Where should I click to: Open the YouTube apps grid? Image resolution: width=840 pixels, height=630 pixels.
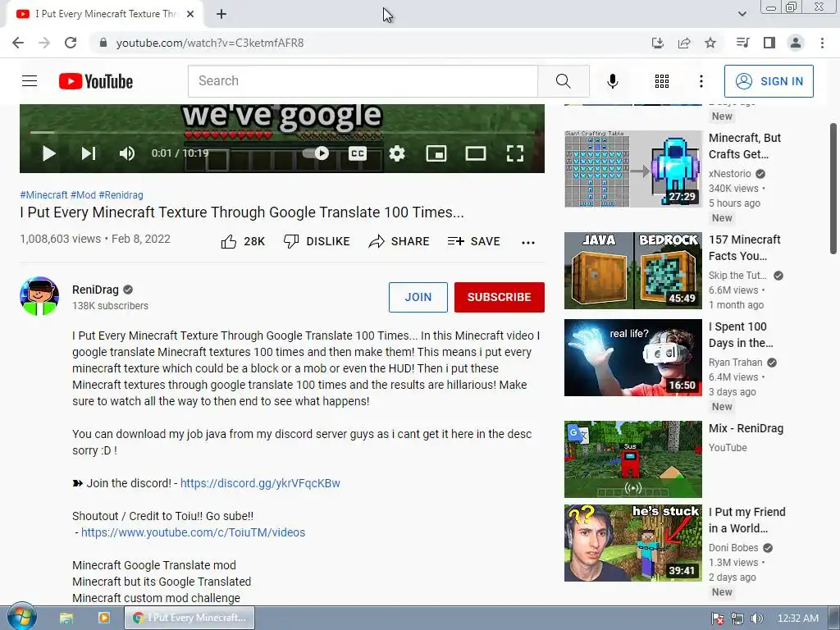pos(662,81)
